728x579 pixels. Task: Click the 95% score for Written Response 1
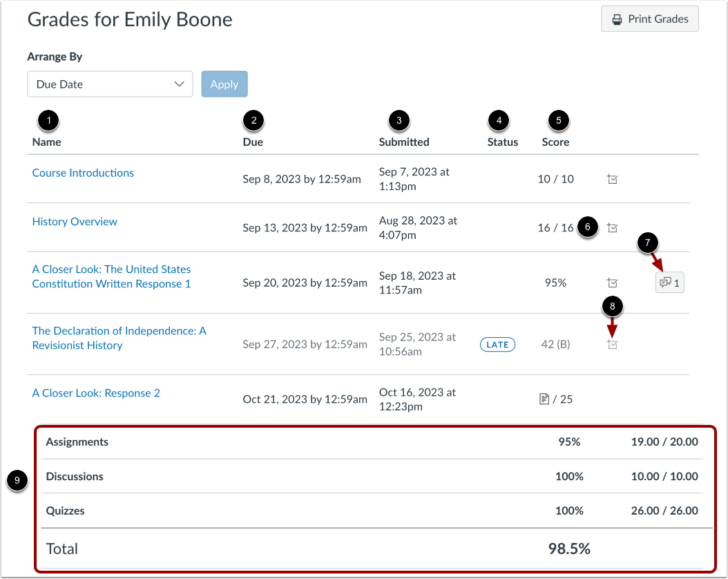coord(555,283)
